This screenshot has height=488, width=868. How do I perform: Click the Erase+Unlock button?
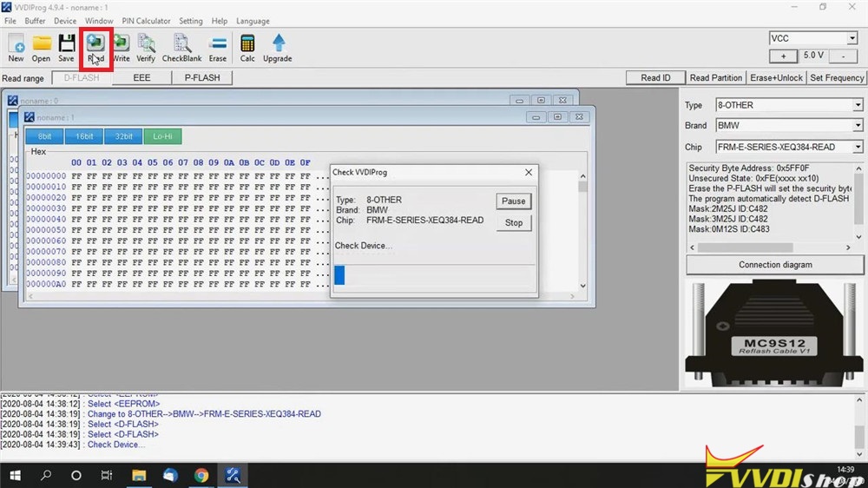click(x=776, y=77)
